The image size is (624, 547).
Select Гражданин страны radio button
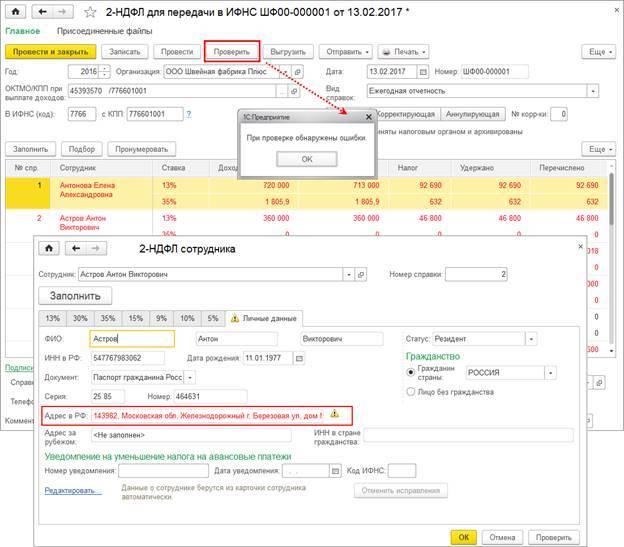point(410,373)
